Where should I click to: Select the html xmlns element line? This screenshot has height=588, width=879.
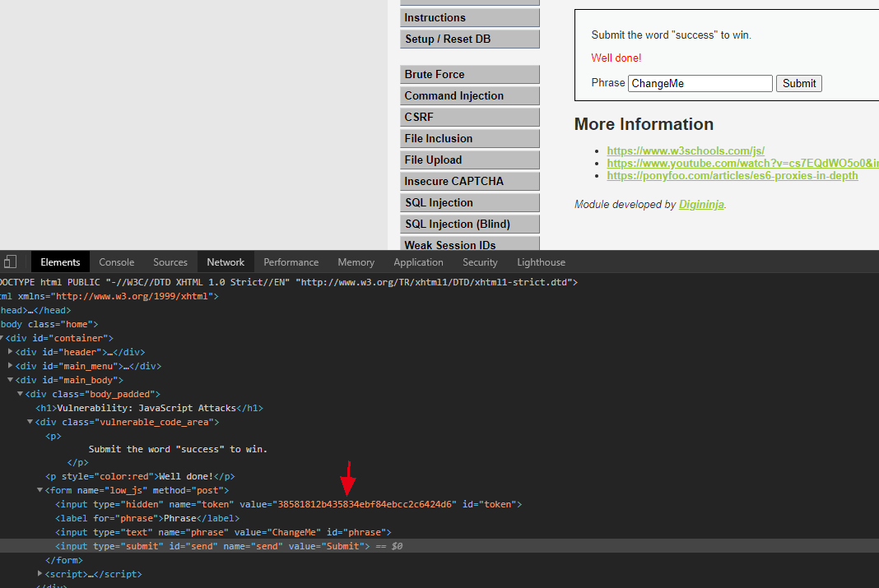(109, 296)
